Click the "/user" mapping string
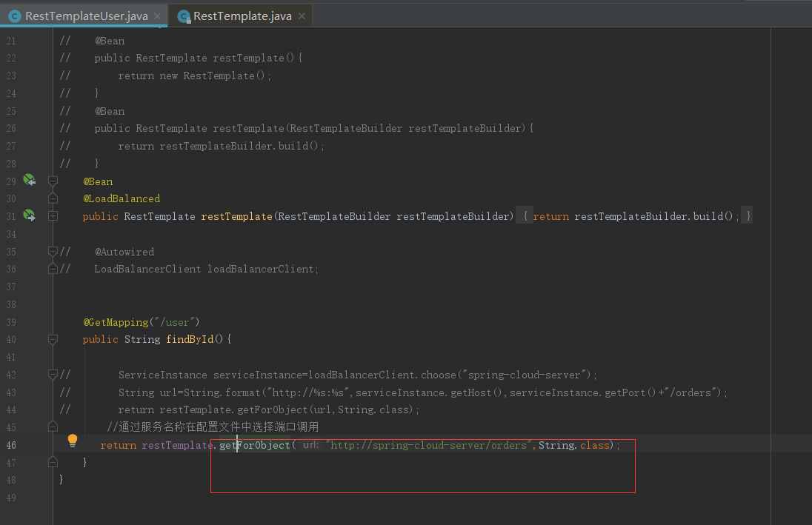The image size is (812, 525). tap(175, 322)
